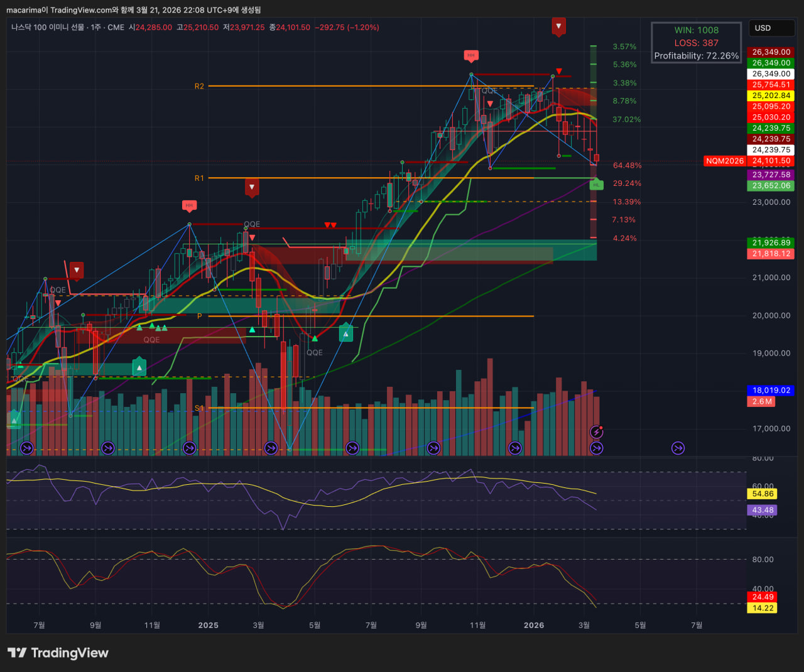Click the blue 18,019.02 axis label

pyautogui.click(x=771, y=391)
